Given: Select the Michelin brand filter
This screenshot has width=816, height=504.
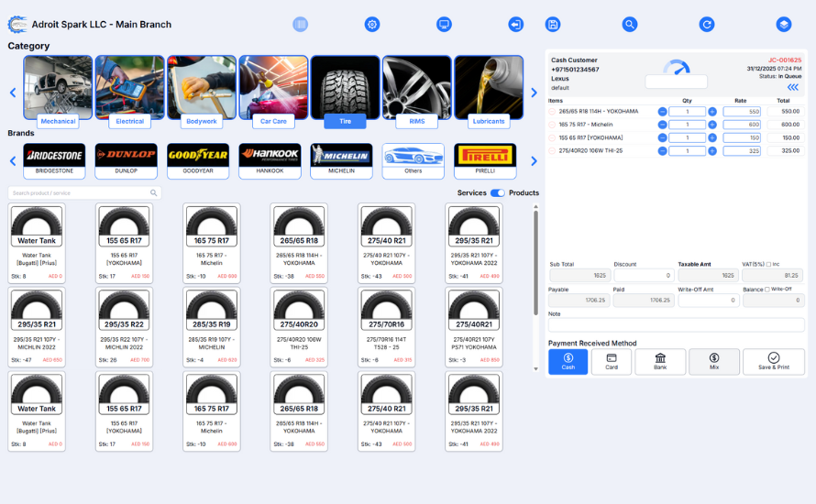Looking at the screenshot, I should (341, 160).
